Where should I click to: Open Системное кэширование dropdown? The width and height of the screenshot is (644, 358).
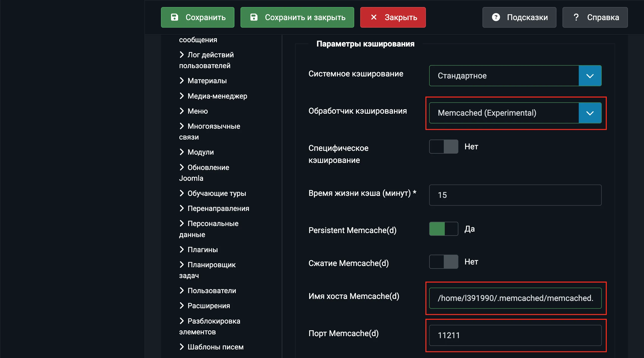(515, 76)
